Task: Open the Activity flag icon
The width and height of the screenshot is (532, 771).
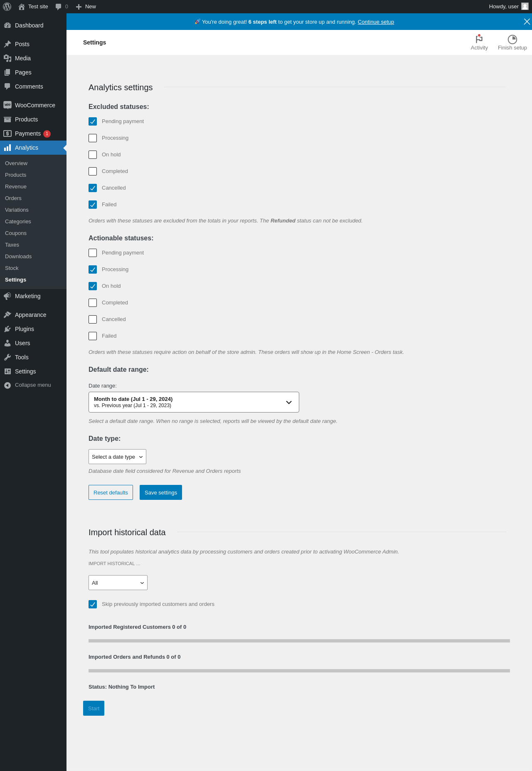Action: 479,39
